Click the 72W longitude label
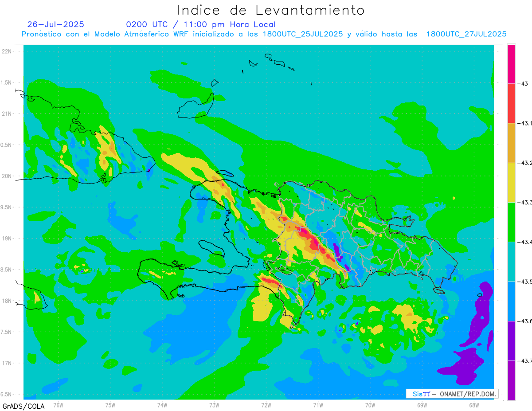The width and height of the screenshot is (532, 411). [x=266, y=405]
